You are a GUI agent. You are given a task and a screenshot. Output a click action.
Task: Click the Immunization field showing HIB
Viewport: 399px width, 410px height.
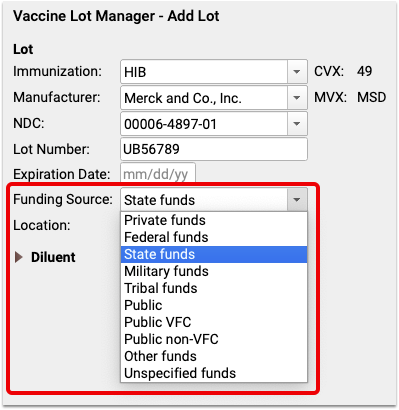click(x=204, y=72)
